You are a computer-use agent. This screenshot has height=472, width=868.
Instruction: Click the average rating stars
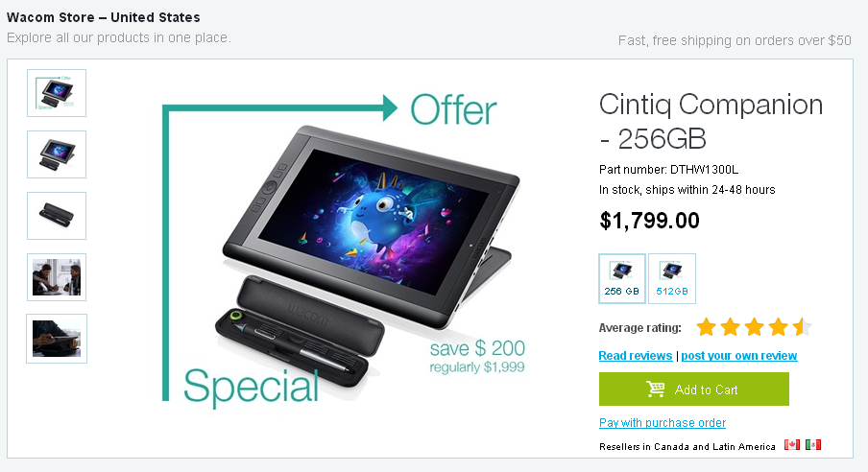pyautogui.click(x=754, y=327)
